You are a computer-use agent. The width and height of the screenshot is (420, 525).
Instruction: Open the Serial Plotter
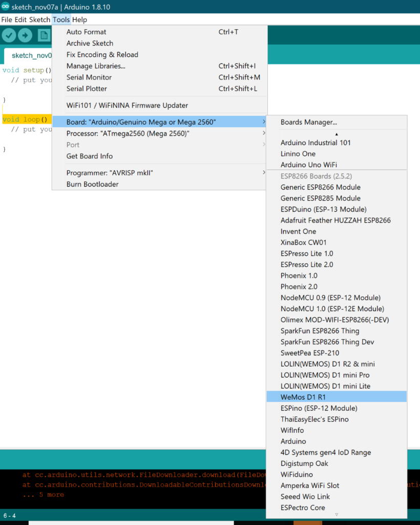point(160,89)
